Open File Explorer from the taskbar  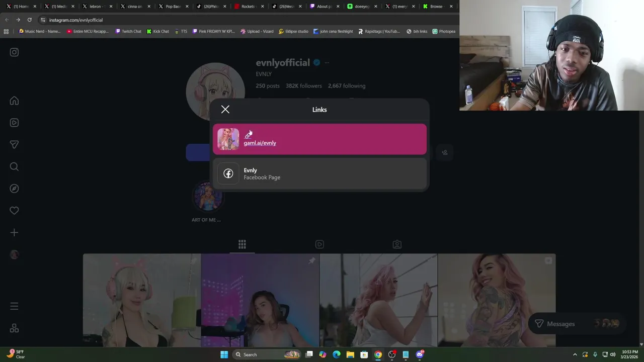(x=350, y=354)
